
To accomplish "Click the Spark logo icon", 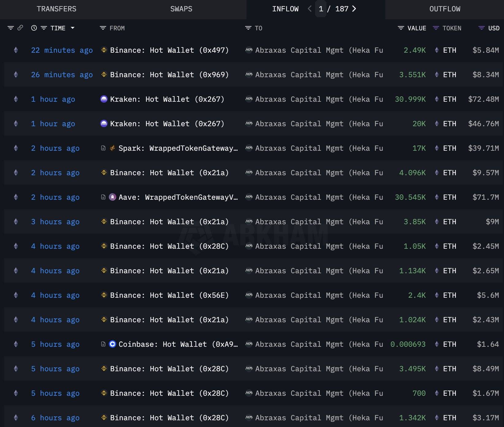I will click(x=113, y=148).
